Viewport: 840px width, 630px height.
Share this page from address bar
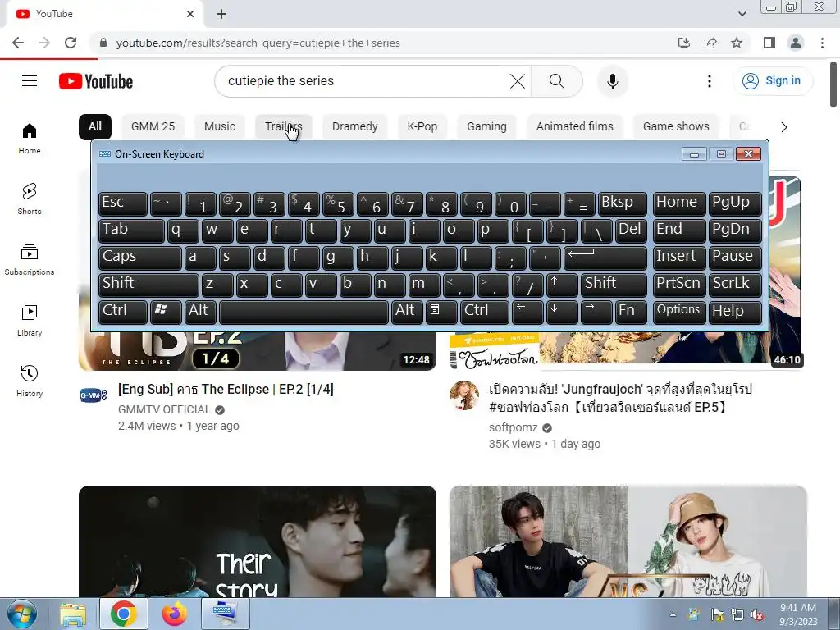tap(710, 43)
